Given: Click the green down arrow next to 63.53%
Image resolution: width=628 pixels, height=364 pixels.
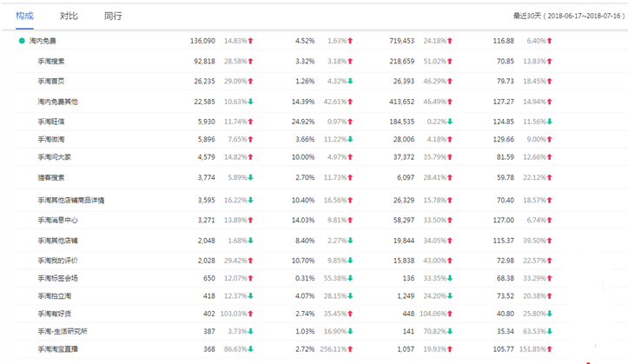Looking at the screenshot, I should click(550, 332).
